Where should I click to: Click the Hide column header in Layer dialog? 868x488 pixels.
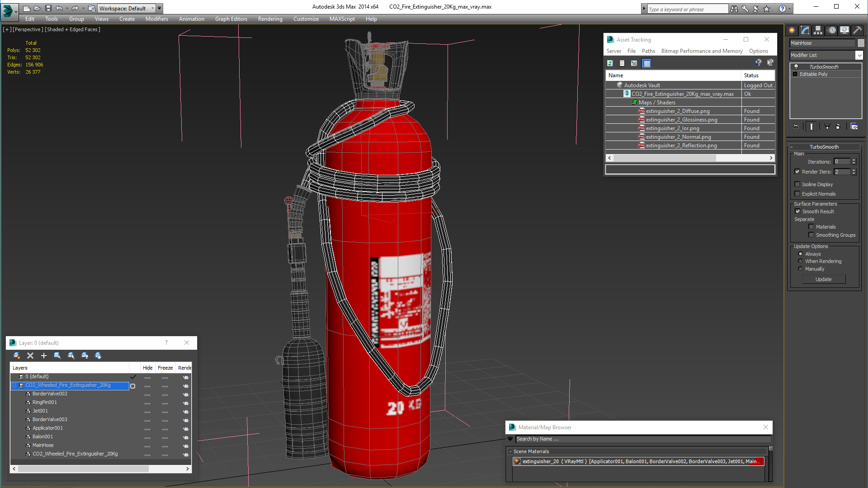[x=147, y=368]
